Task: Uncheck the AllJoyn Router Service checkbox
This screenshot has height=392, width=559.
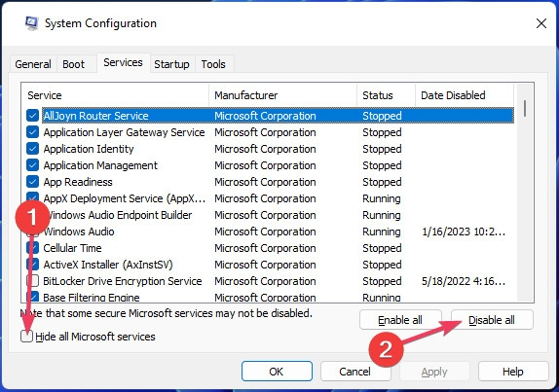Action: coord(32,116)
